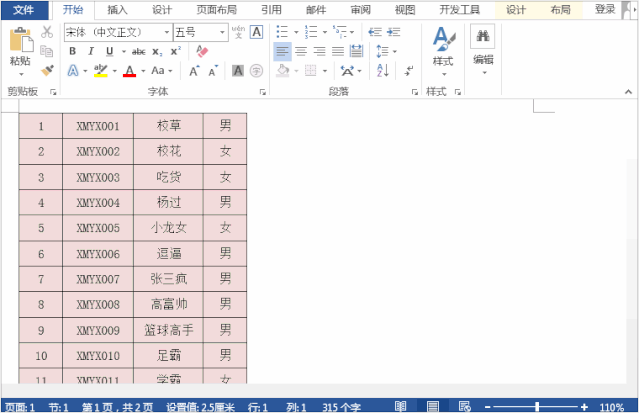Select align right
The image size is (639, 413).
click(320, 51)
